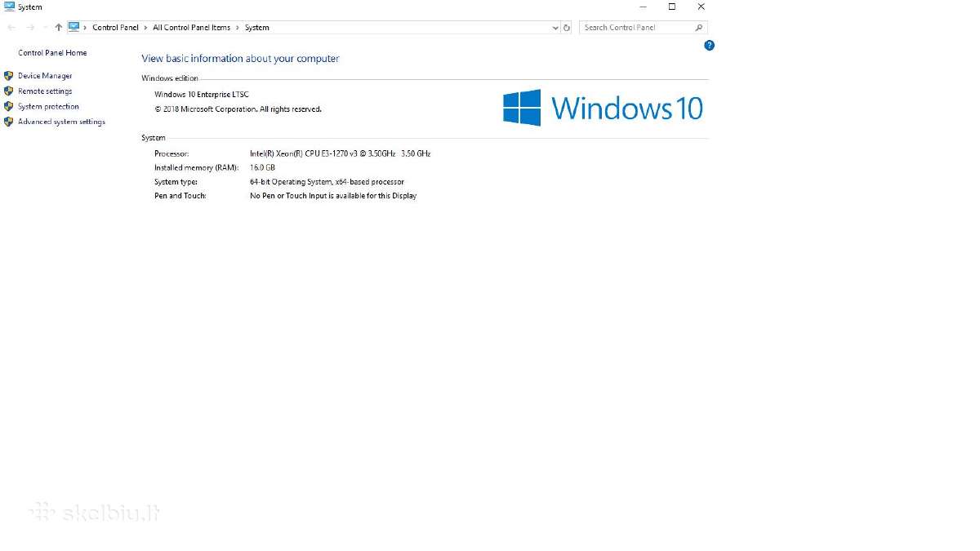Click the search magnifier icon
This screenshot has width=980, height=551.
(699, 28)
